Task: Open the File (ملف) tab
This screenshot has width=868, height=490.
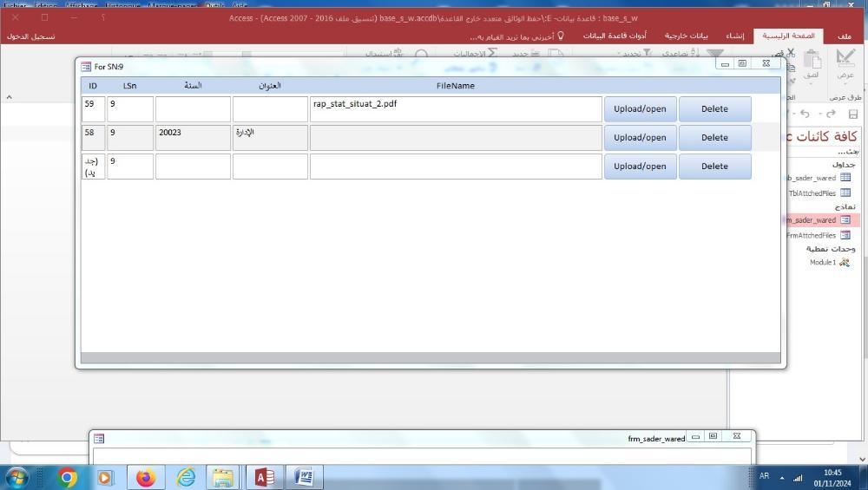Action: [845, 36]
